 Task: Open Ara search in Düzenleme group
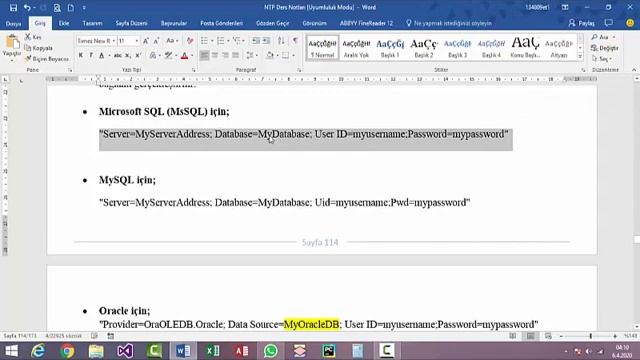coord(603,37)
